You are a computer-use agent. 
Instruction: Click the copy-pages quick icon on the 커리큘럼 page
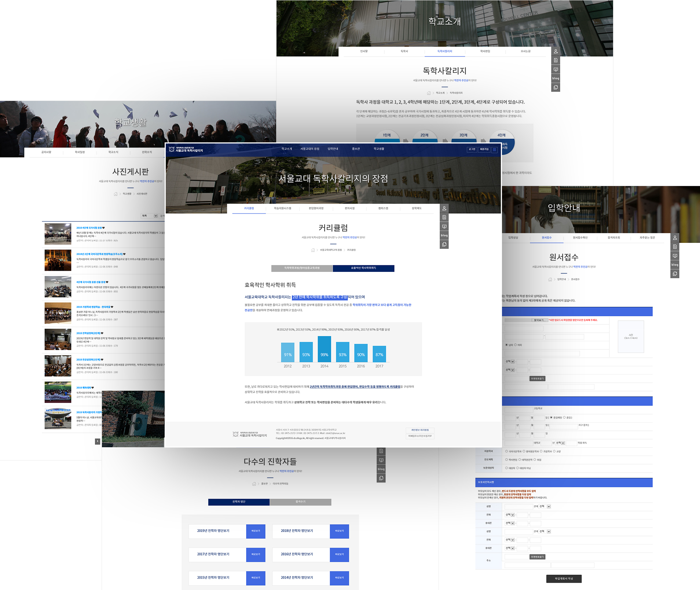point(444,244)
